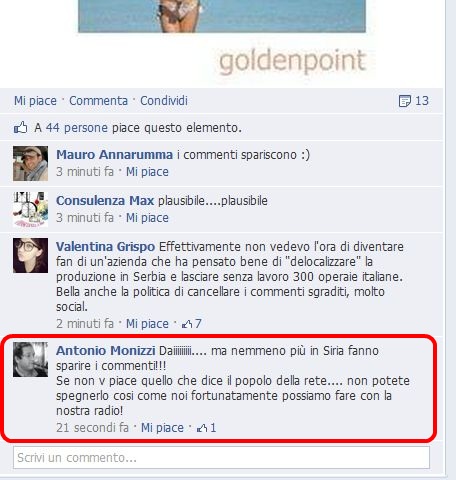Open Consulenza Max's profile name link
The image size is (456, 480).
pyautogui.click(x=105, y=201)
